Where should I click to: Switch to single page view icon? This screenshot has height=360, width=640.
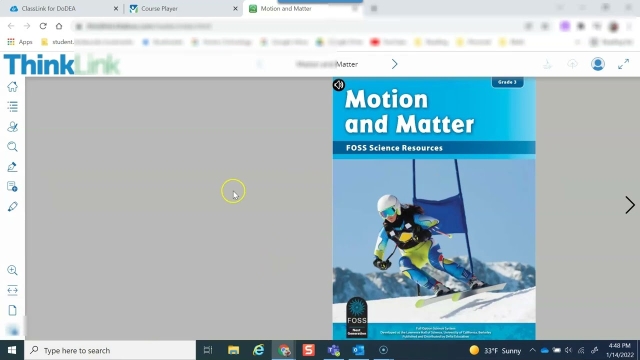pyautogui.click(x=12, y=310)
